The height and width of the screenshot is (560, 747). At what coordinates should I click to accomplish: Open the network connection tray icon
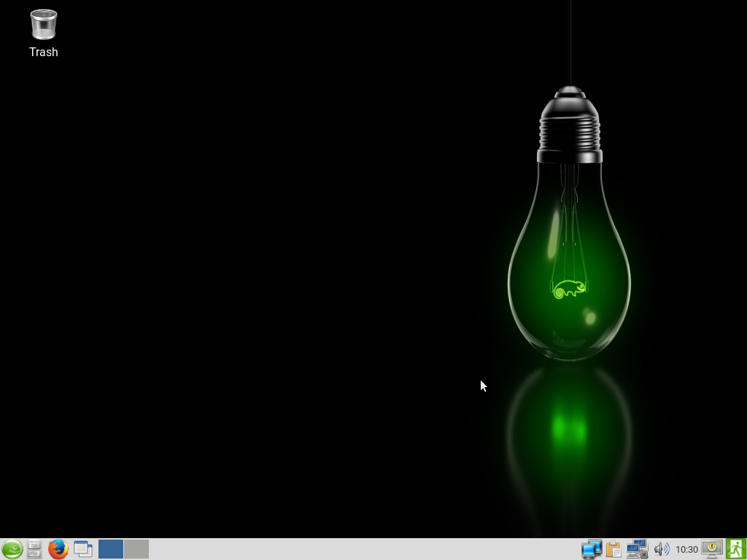click(x=637, y=549)
